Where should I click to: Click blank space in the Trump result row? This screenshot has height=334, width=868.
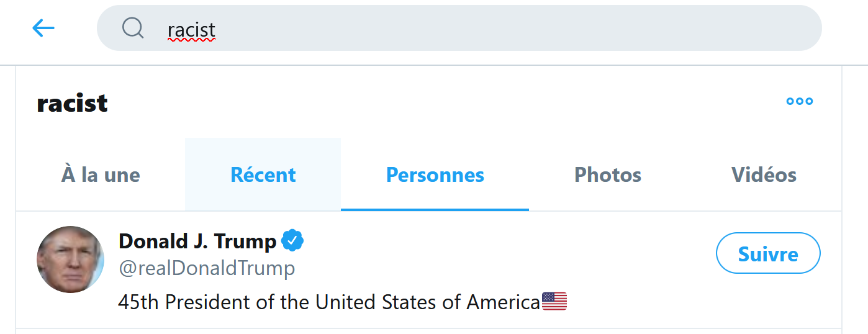pos(497,267)
